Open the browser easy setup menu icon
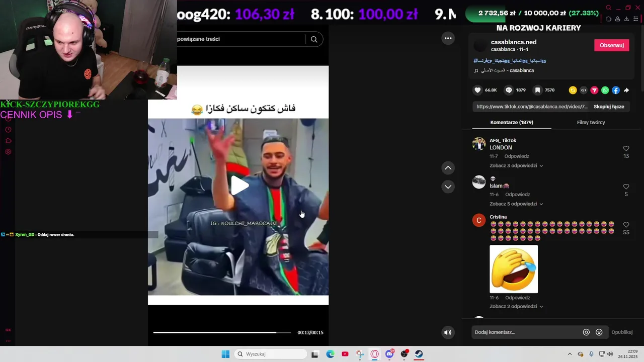This screenshot has height=362, width=644. point(636,19)
